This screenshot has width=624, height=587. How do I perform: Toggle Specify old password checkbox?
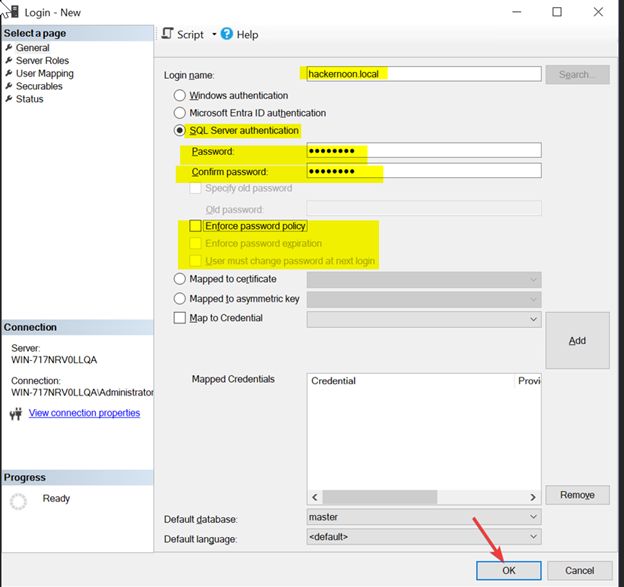[195, 188]
